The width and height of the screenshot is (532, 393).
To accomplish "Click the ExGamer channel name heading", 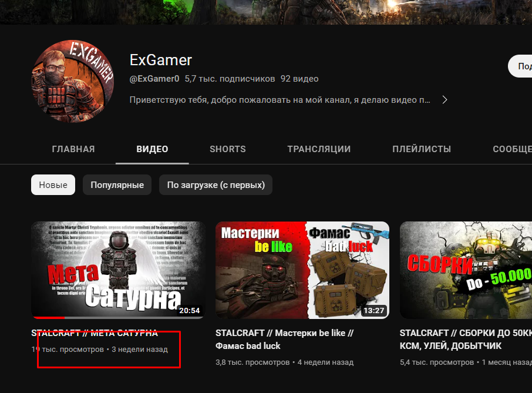I will coord(161,60).
